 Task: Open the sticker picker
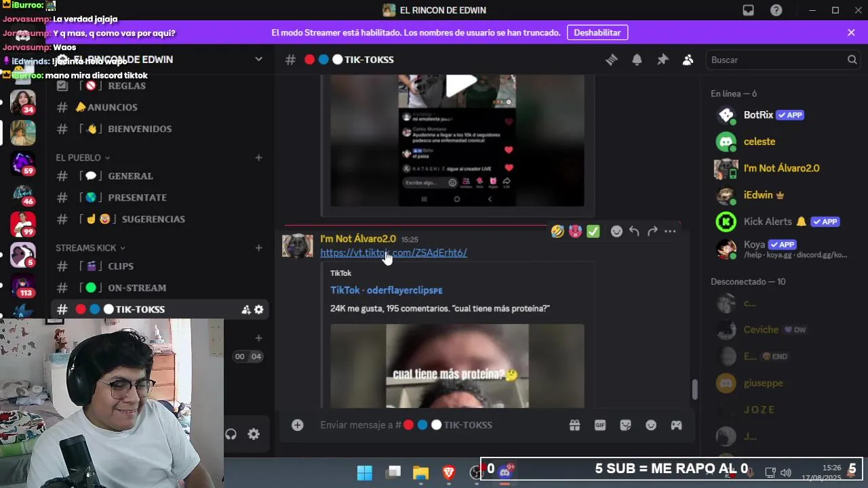click(626, 425)
